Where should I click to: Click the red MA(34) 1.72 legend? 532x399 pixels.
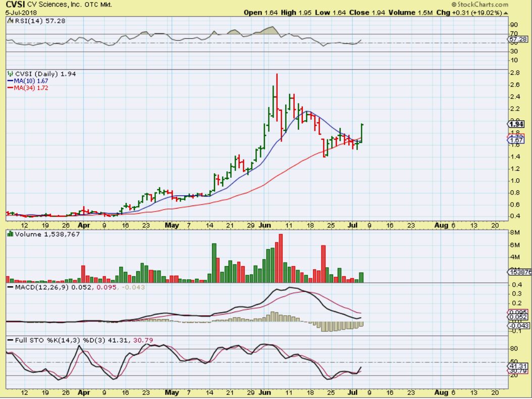tap(28, 87)
